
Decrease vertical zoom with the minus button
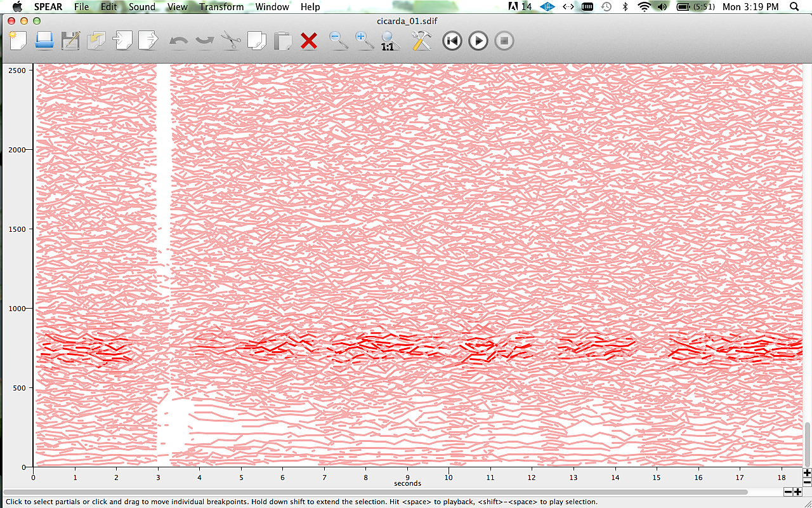click(x=807, y=482)
